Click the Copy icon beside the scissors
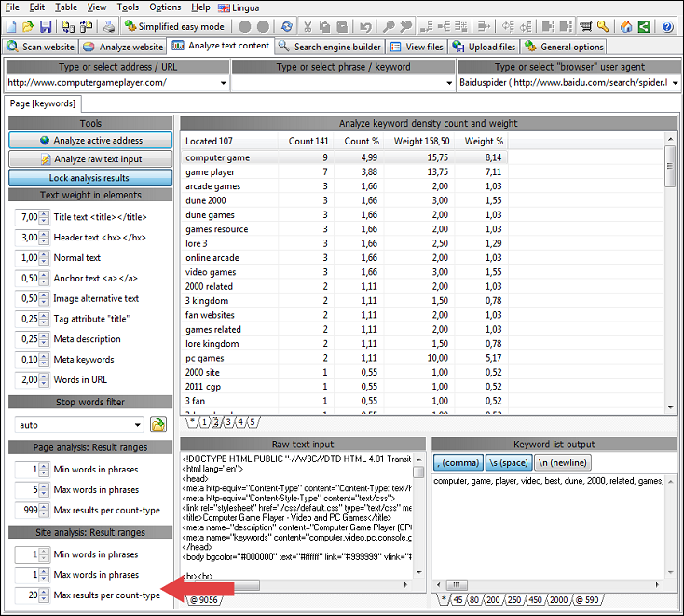Image resolution: width=684 pixels, height=616 pixels. (x=324, y=27)
